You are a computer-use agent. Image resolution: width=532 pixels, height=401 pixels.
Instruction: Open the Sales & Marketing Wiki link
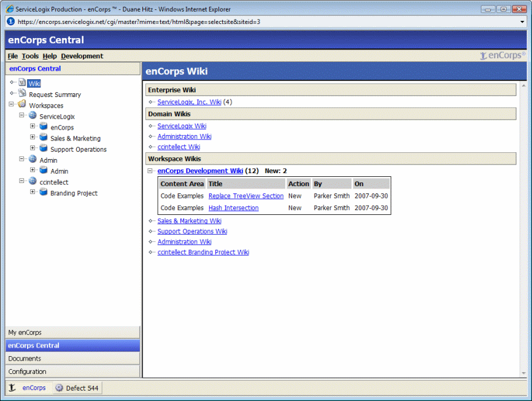[x=190, y=220]
